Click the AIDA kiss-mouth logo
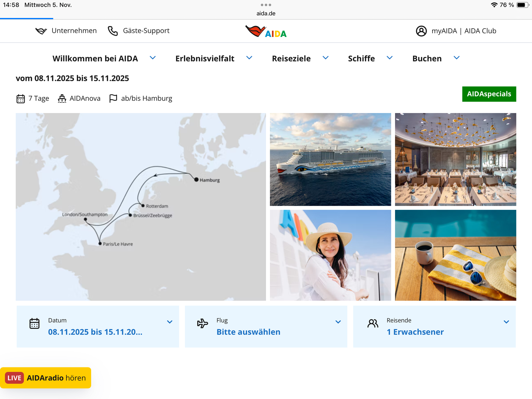Viewport: 532px width, 399px height. [x=266, y=31]
